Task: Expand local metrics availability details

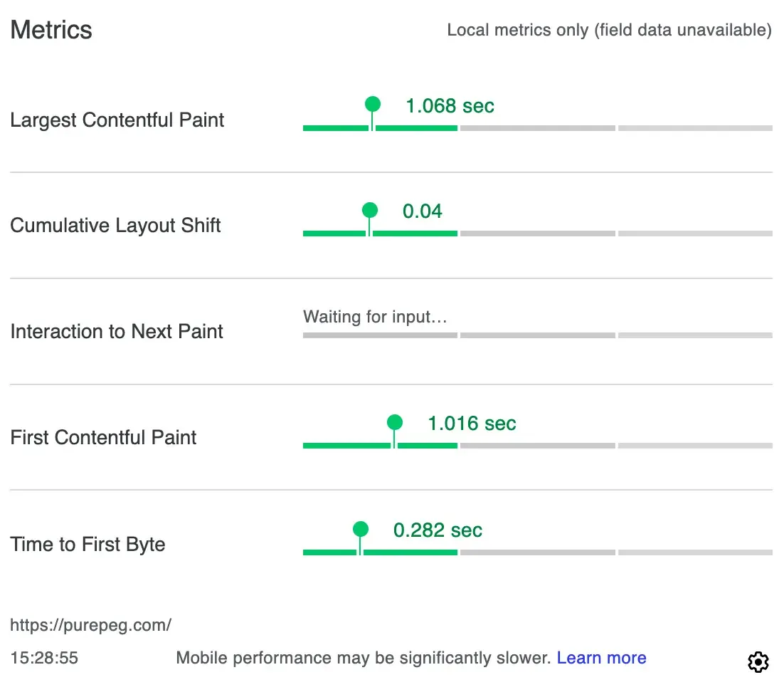Action: [608, 30]
